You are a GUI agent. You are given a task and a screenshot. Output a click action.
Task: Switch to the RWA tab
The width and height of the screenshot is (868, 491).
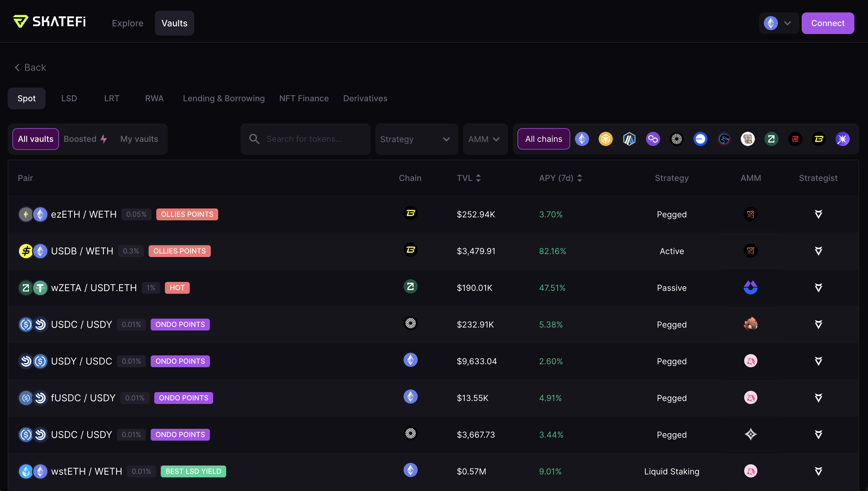point(154,99)
